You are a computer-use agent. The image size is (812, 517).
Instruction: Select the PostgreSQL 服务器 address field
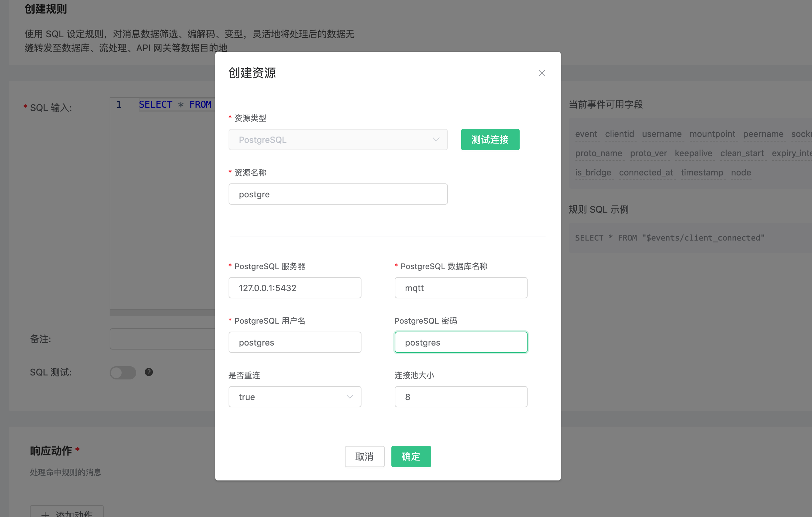click(x=295, y=288)
